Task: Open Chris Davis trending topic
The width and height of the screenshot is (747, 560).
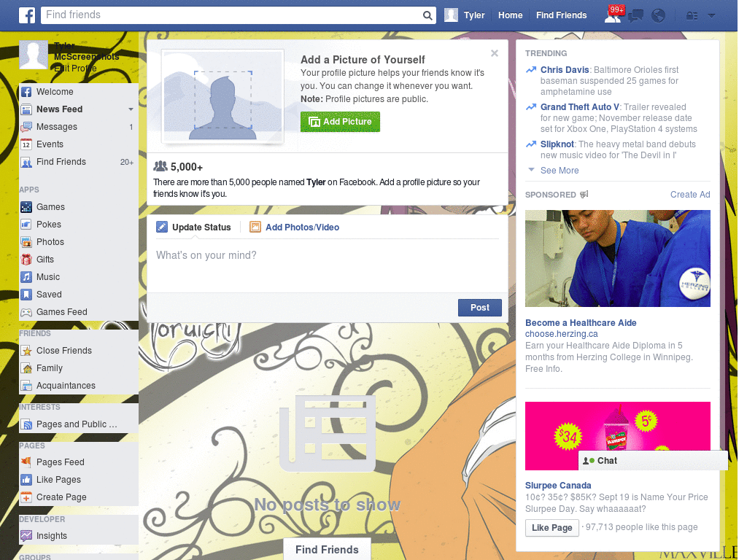Action: (x=565, y=70)
